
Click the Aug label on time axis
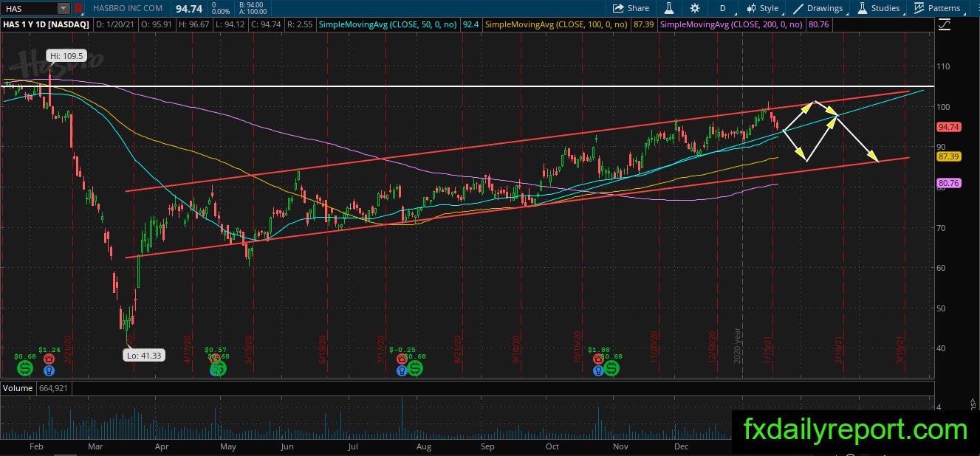[x=423, y=447]
